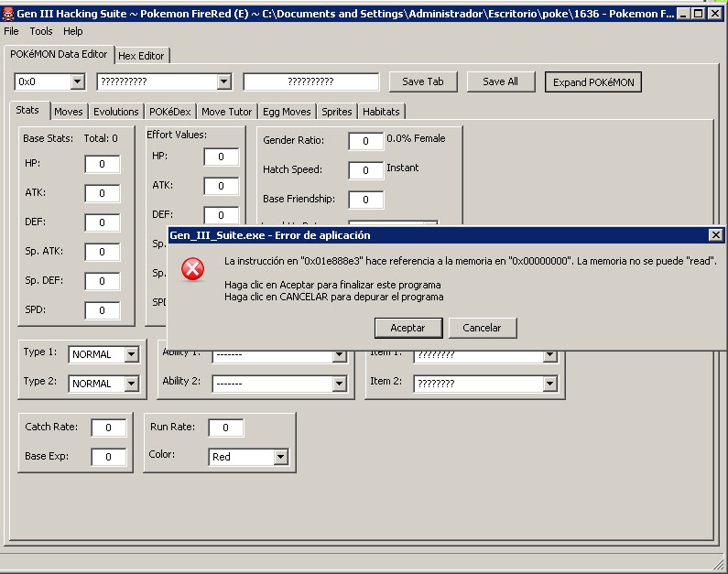The image size is (728, 574).
Task: Open the File menu
Action: tap(11, 31)
